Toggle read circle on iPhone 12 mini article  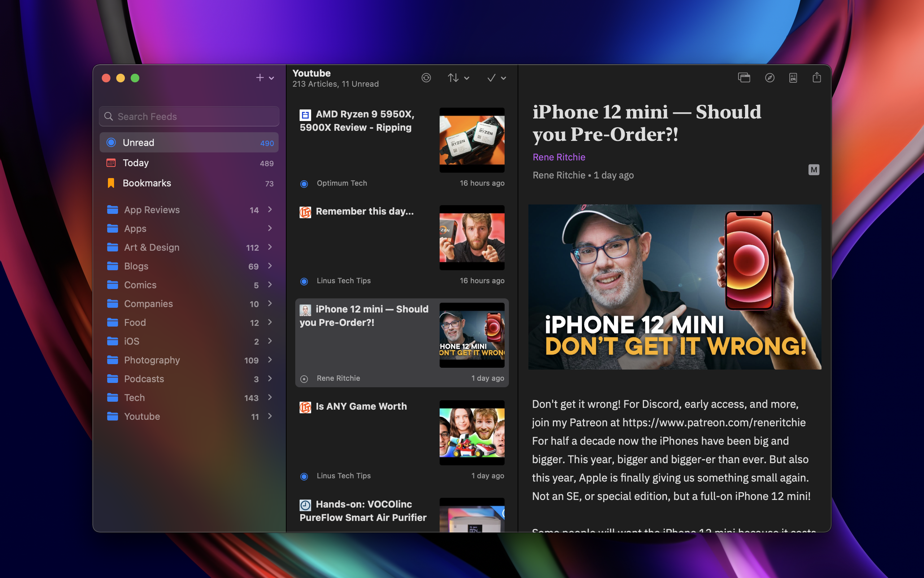(304, 379)
